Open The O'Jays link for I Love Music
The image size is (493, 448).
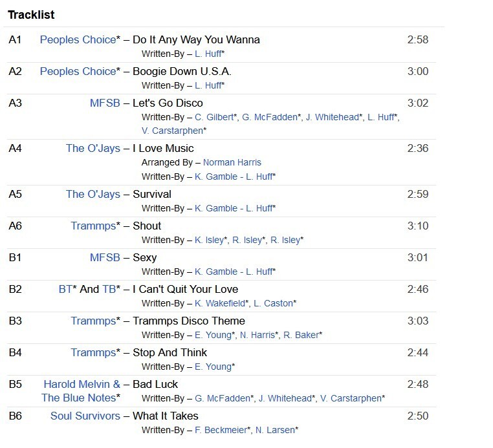(x=93, y=148)
